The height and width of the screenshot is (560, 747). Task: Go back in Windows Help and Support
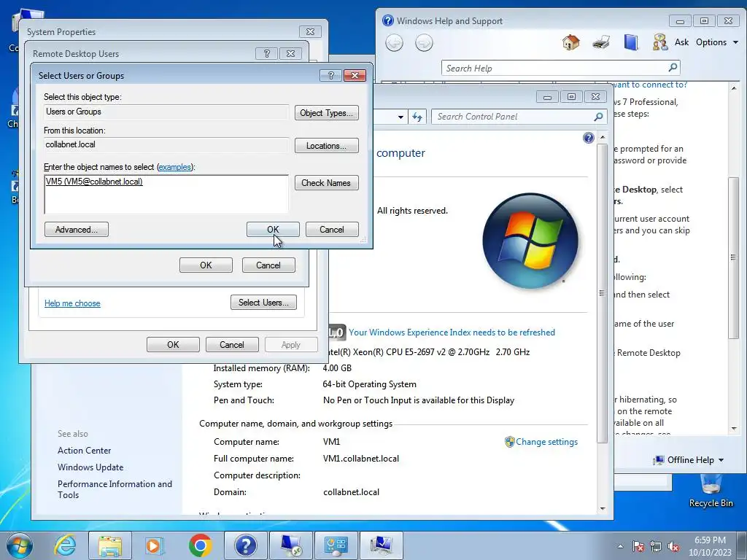point(394,43)
